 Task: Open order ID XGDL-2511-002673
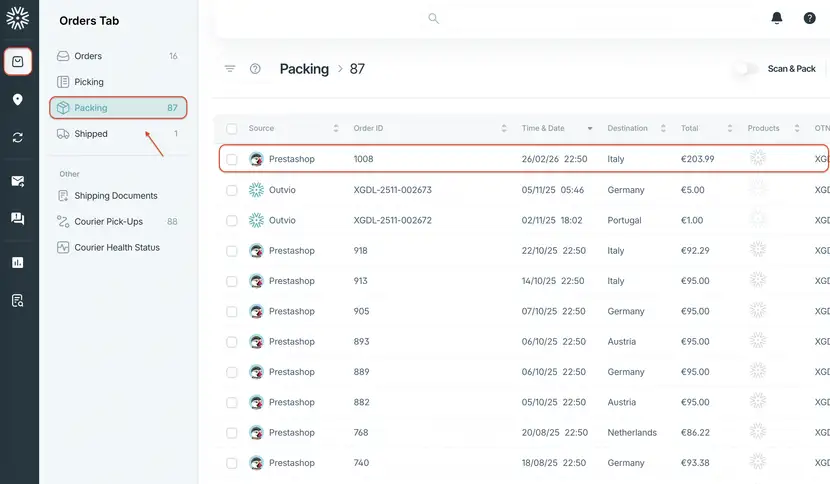(x=392, y=190)
